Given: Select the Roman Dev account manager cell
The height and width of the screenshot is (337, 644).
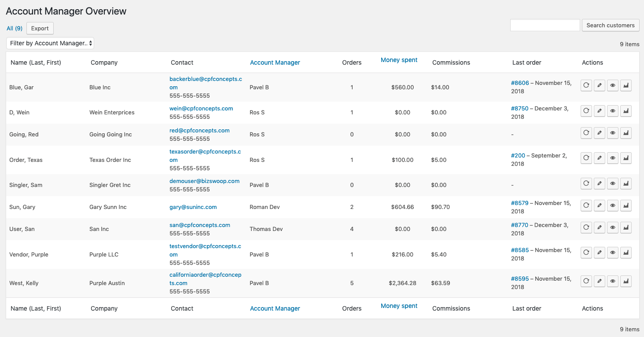Looking at the screenshot, I should pos(265,207).
